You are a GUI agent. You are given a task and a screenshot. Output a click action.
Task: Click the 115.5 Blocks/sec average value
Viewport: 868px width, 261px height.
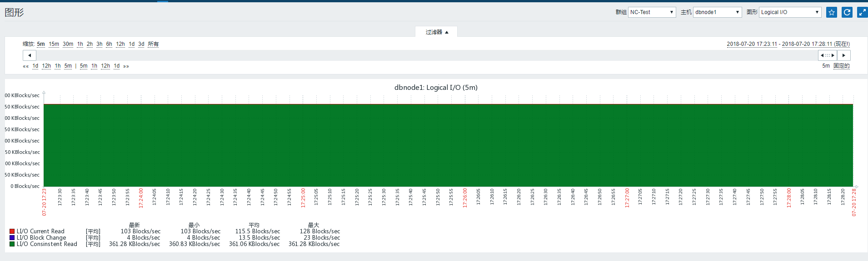click(258, 231)
